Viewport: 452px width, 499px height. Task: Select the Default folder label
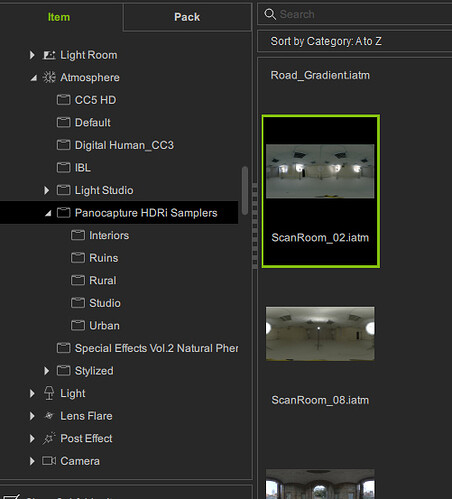pyautogui.click(x=93, y=122)
